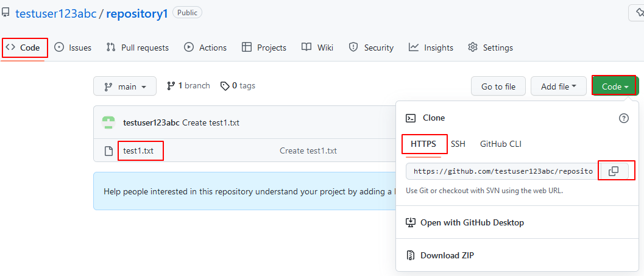This screenshot has height=276, width=644.
Task: Expand the Add file dropdown
Action: (558, 87)
